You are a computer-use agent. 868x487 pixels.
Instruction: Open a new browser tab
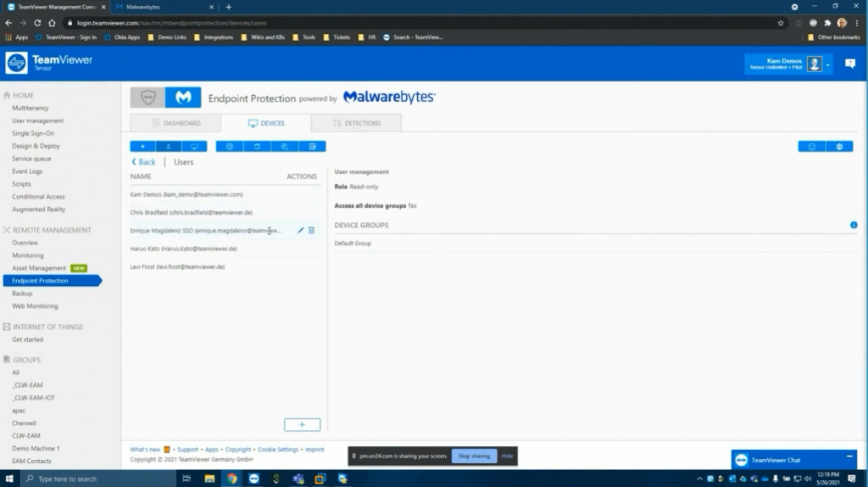click(x=229, y=7)
